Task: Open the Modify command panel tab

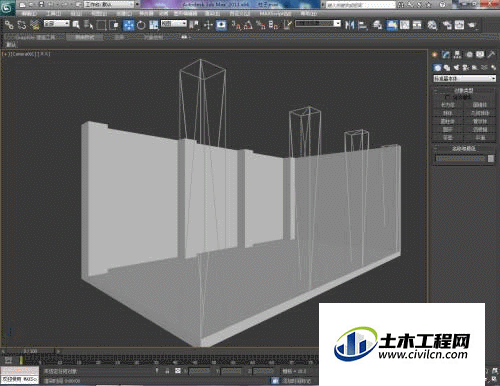Action: click(x=446, y=55)
